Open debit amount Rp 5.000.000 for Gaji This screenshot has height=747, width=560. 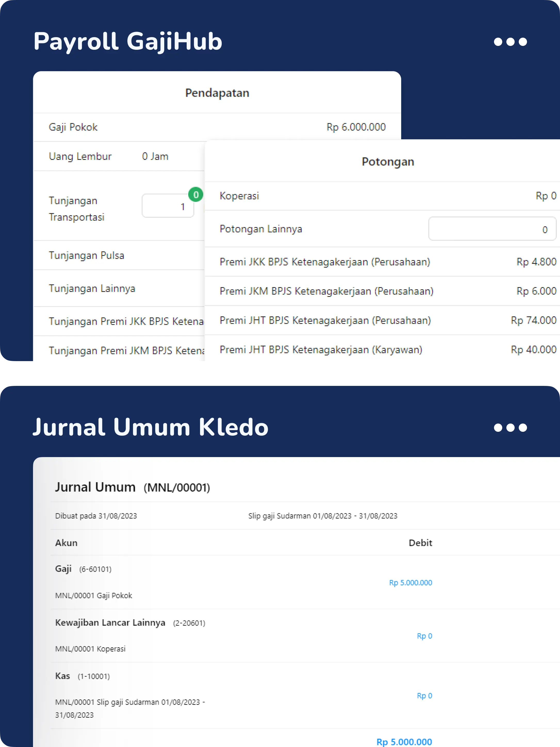click(410, 582)
